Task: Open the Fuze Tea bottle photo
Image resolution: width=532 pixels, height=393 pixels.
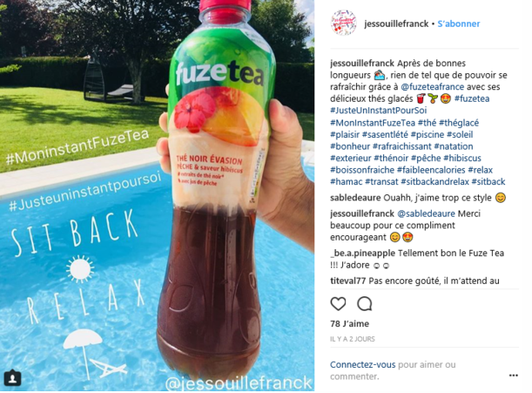Action: 157,196
